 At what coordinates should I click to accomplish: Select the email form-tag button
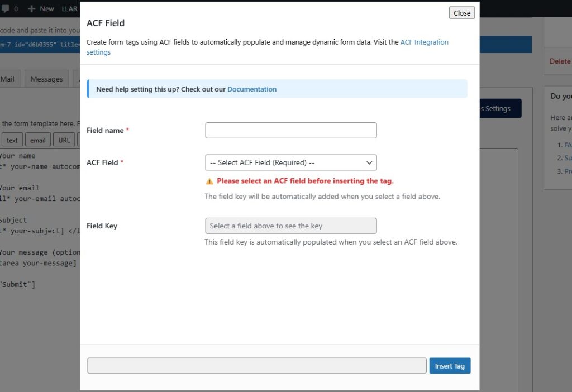pos(38,140)
